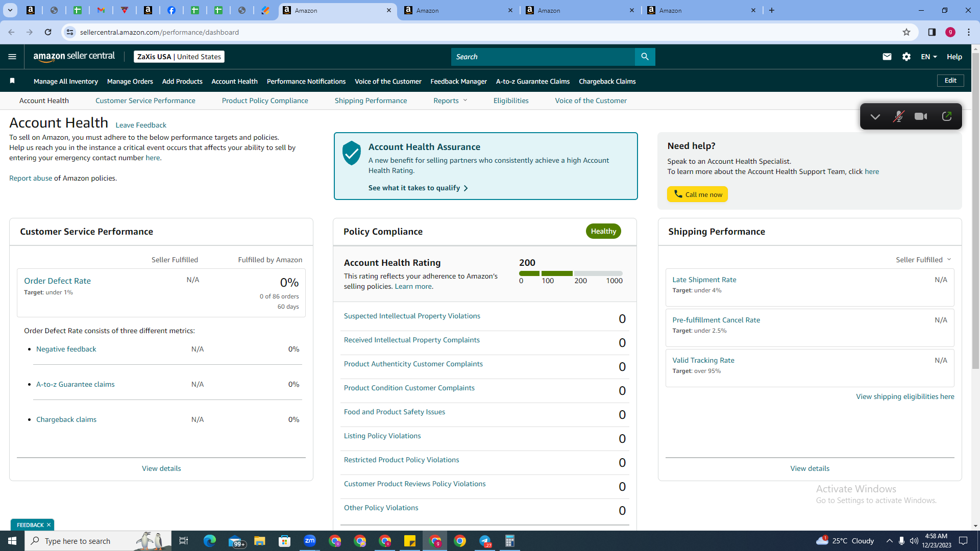Switch to Shipping Performance tab

pyautogui.click(x=371, y=101)
